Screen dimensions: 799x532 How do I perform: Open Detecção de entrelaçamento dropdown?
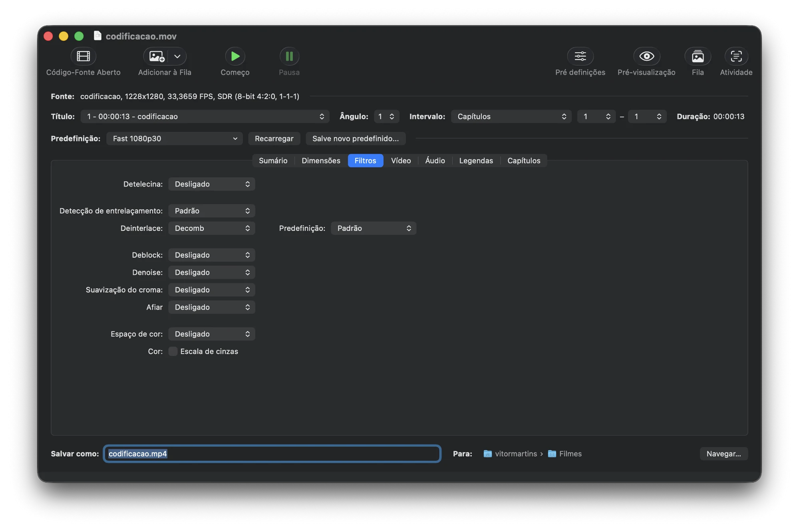coord(212,211)
